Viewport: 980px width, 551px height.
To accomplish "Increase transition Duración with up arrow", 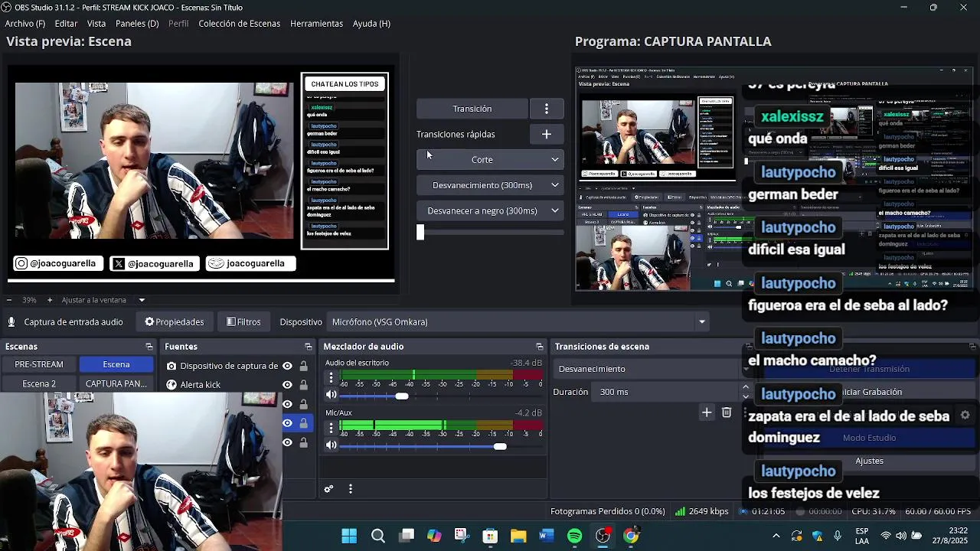I will tap(746, 387).
